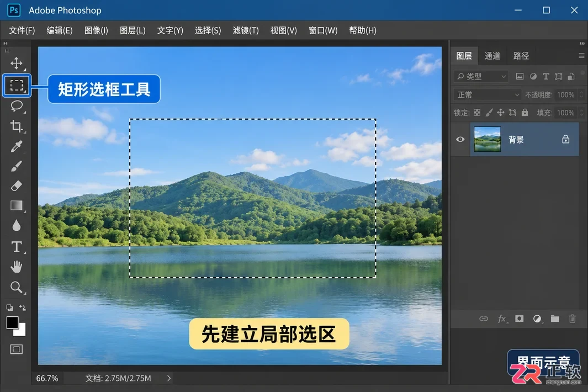Create new fill or adjustment layer
This screenshot has width=588, height=392.
point(537,319)
